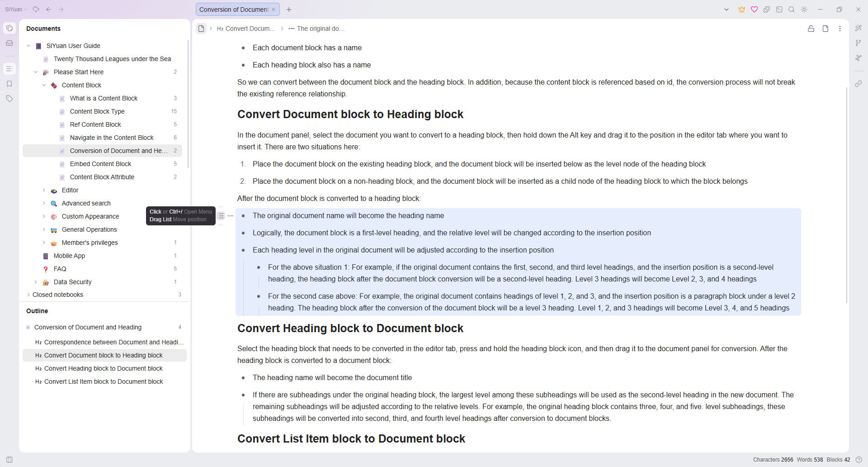Open Twenty Thousand Leagues under the Sea

[x=112, y=59]
